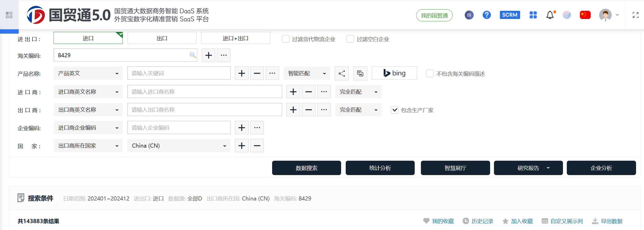The width and height of the screenshot is (644, 230).
Task: Click the blue help question mark icon
Action: click(487, 15)
